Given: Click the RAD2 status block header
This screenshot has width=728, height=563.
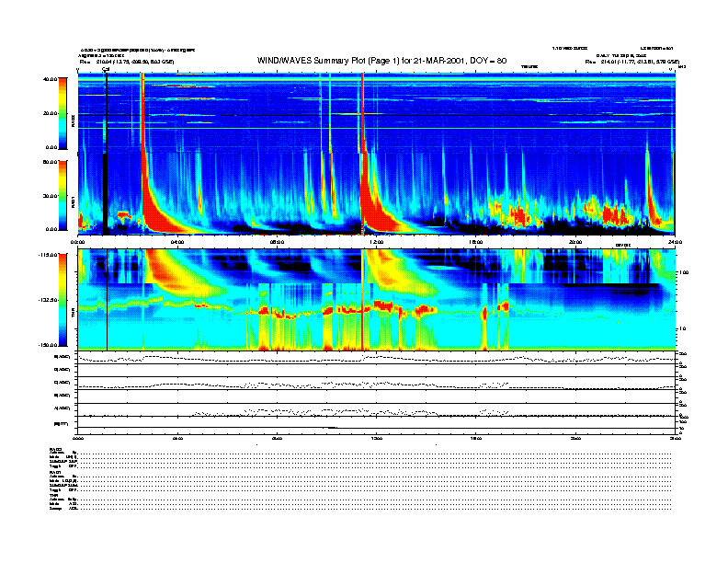Looking at the screenshot, I should tap(55, 449).
